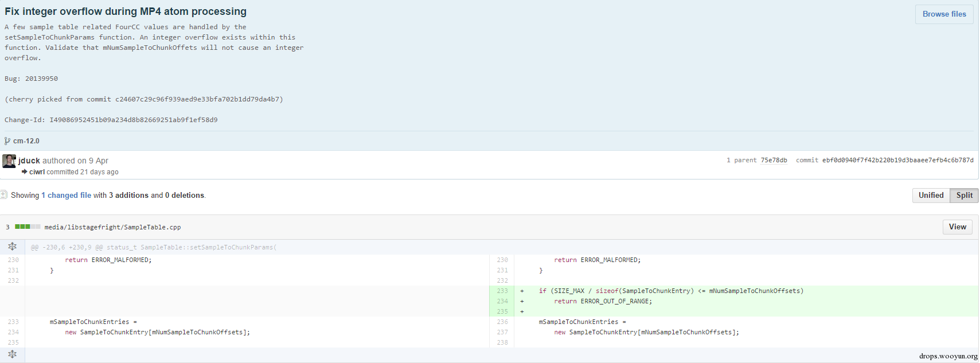Click the file icon beside Showing

(3, 195)
